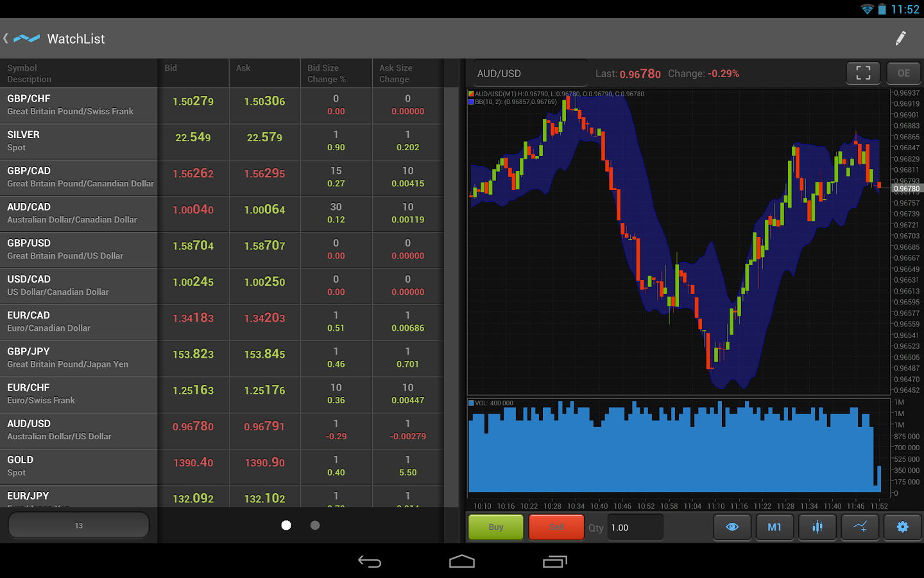Image resolution: width=924 pixels, height=578 pixels.
Task: Select the AUD/USD watchlist row
Action: pos(221,430)
